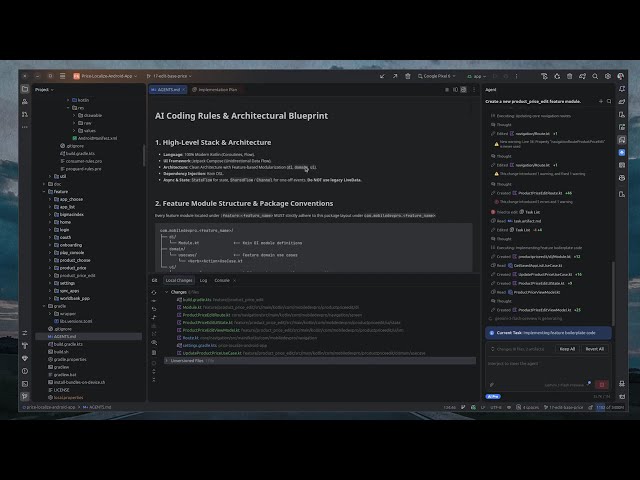
Task: Open the Commit tool window icon
Action: (x=25, y=102)
